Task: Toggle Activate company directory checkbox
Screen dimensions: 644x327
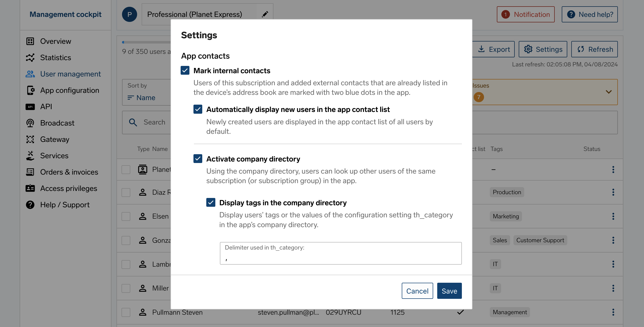Action: click(198, 159)
